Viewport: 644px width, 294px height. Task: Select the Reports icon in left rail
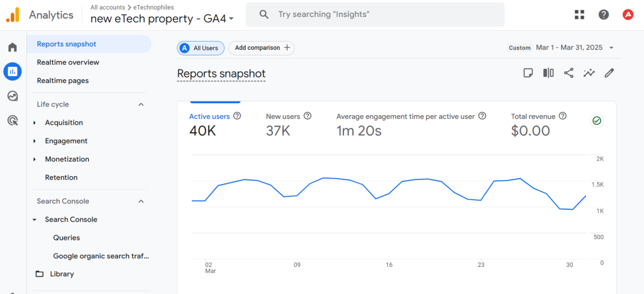(12, 72)
